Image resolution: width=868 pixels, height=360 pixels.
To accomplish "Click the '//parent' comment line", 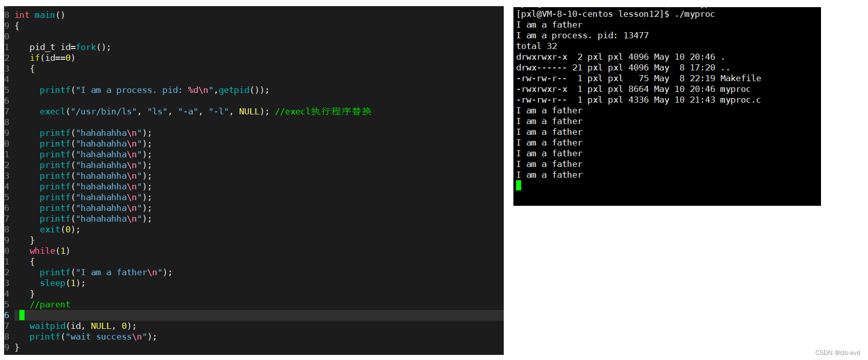I will coord(50,305).
